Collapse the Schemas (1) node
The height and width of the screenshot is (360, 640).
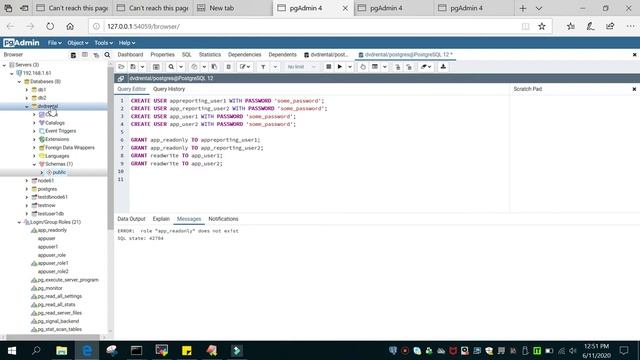(34, 164)
